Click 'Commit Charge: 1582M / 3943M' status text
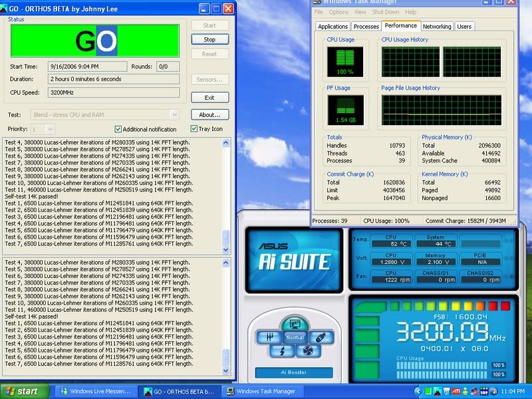 (465, 221)
